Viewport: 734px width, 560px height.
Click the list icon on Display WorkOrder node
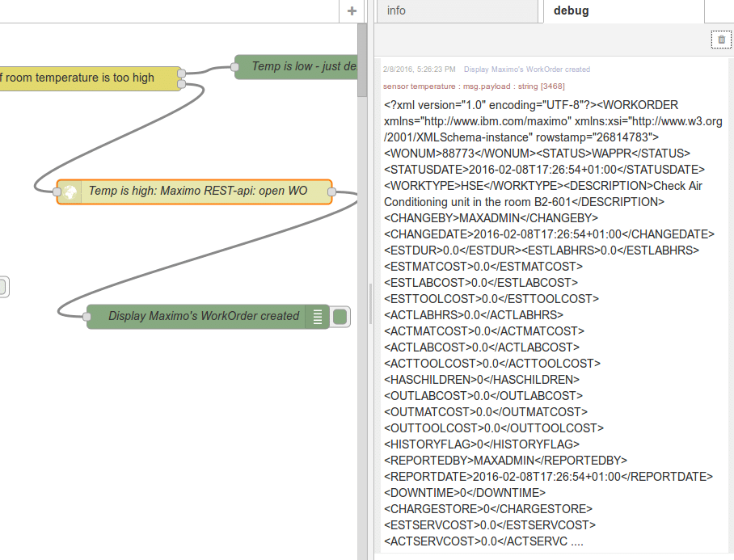pyautogui.click(x=318, y=317)
